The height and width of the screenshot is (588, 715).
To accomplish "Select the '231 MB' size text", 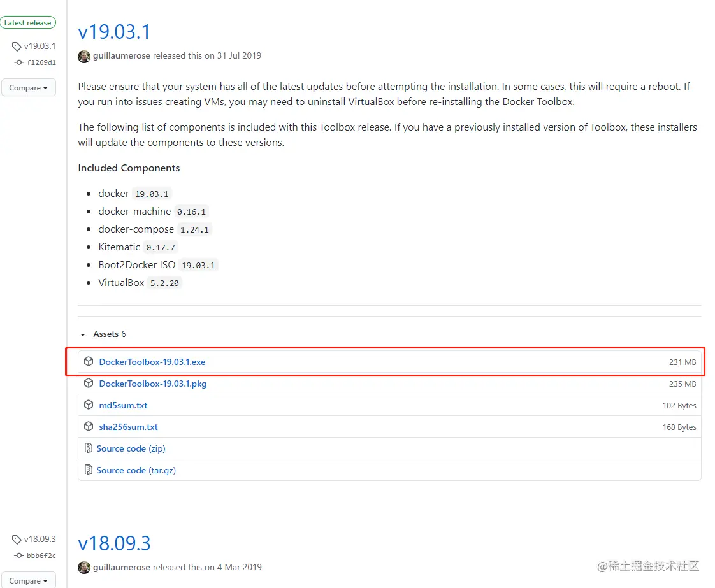I will pyautogui.click(x=682, y=362).
